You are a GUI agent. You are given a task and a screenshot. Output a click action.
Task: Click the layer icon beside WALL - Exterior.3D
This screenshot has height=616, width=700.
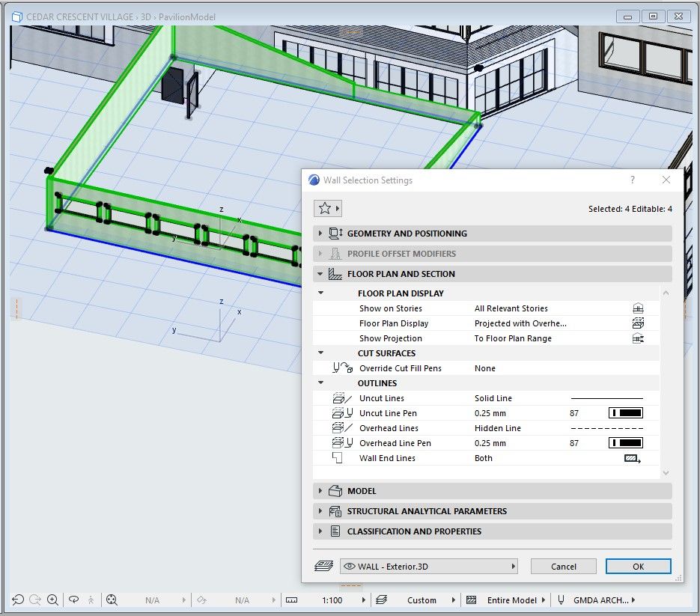click(323, 567)
